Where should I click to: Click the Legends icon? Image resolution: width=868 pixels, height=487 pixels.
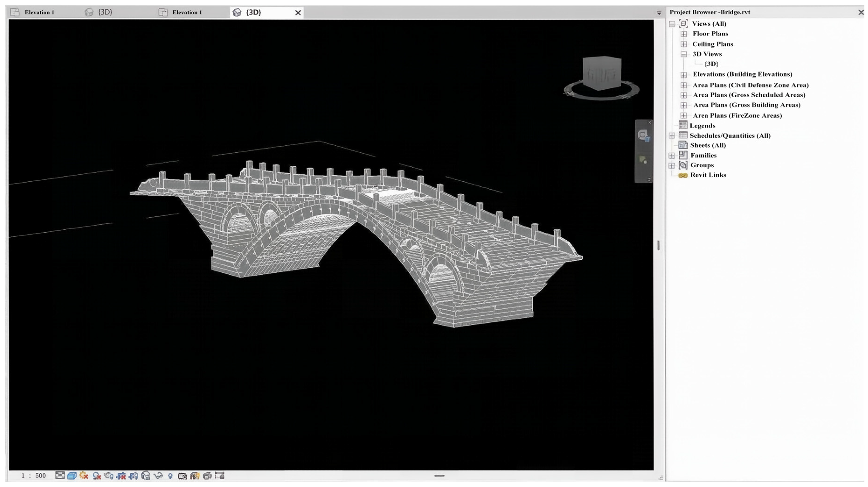click(x=683, y=125)
